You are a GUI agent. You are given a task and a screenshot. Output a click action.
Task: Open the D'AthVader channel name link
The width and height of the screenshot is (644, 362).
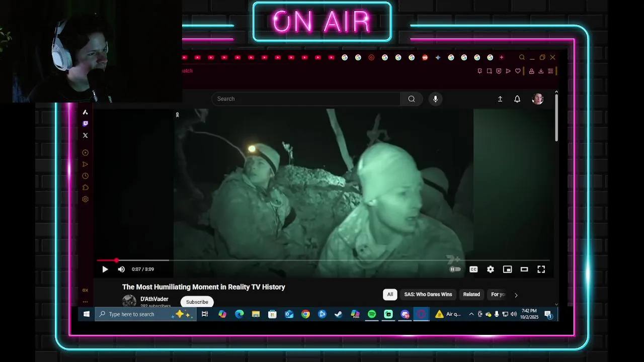click(154, 299)
